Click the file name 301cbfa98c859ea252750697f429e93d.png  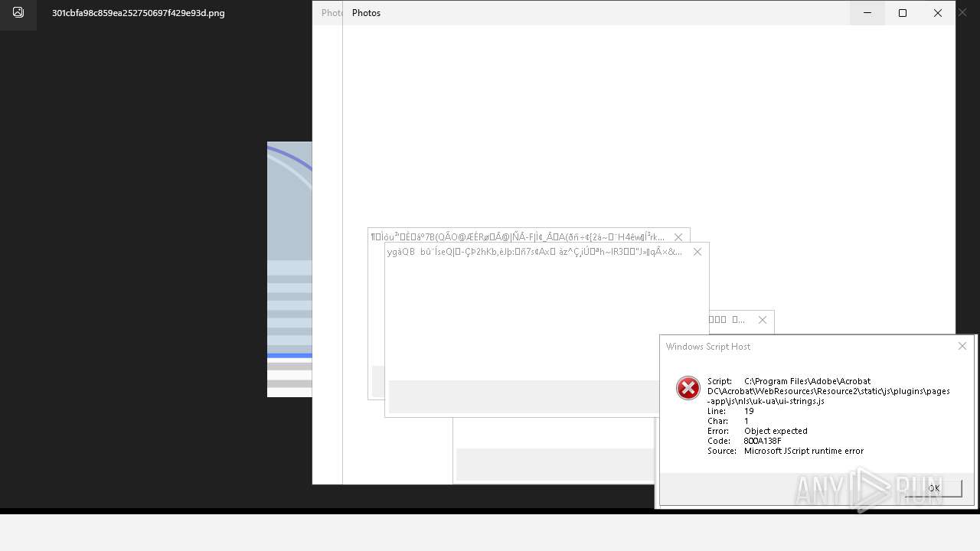pyautogui.click(x=139, y=13)
